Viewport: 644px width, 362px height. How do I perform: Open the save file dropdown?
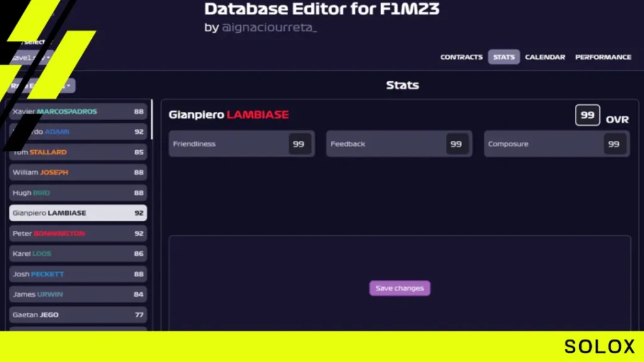pos(31,58)
